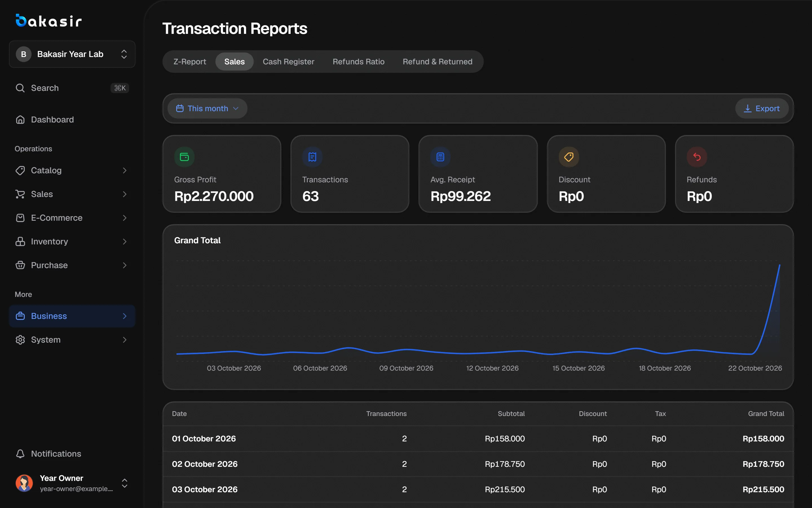This screenshot has width=812, height=508.
Task: Select the 02 October 2026 row date
Action: pos(205,464)
